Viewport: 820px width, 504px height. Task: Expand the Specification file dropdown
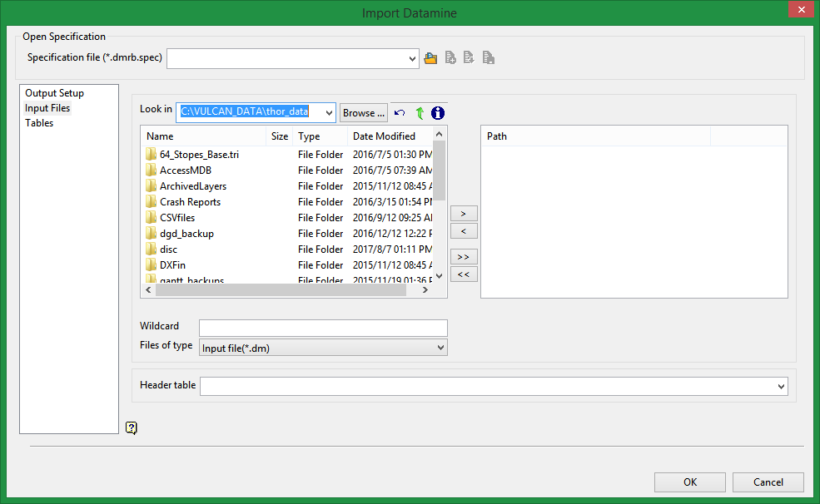click(413, 59)
